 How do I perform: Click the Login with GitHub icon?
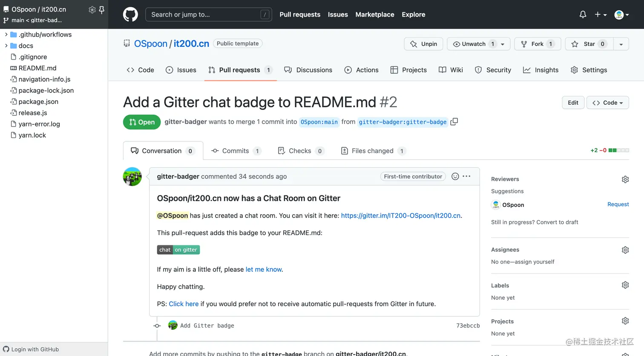(6, 349)
